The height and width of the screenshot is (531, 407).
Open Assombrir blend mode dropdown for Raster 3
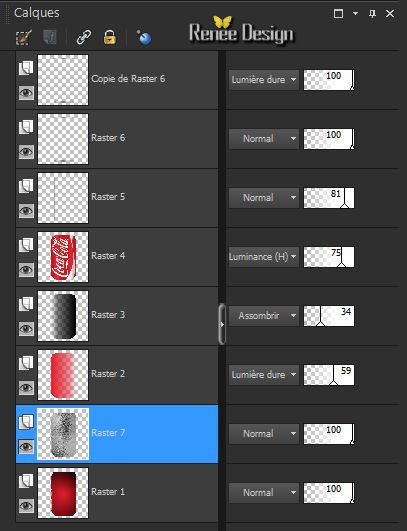pyautogui.click(x=263, y=316)
